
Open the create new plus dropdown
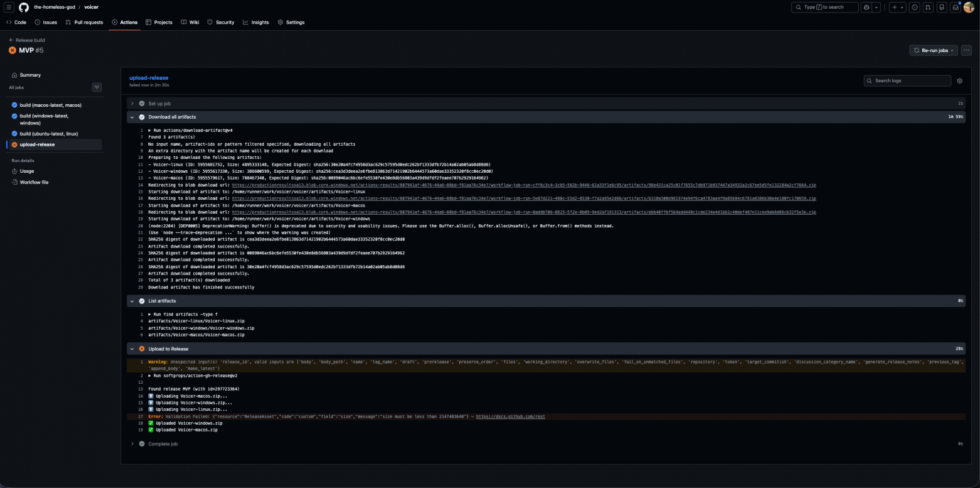897,8
